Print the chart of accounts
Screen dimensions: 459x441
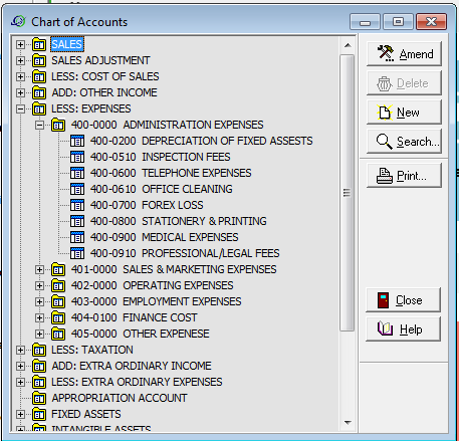[404, 176]
